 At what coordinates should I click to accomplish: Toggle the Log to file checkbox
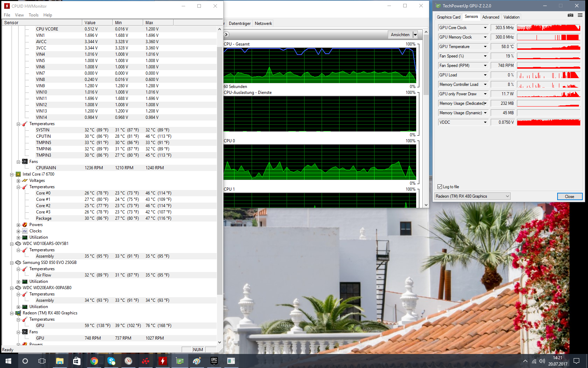(x=440, y=187)
